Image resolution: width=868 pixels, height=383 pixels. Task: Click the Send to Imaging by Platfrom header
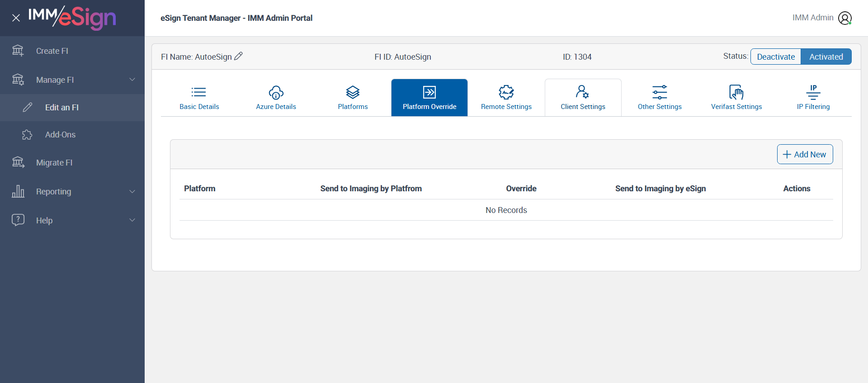pos(371,189)
